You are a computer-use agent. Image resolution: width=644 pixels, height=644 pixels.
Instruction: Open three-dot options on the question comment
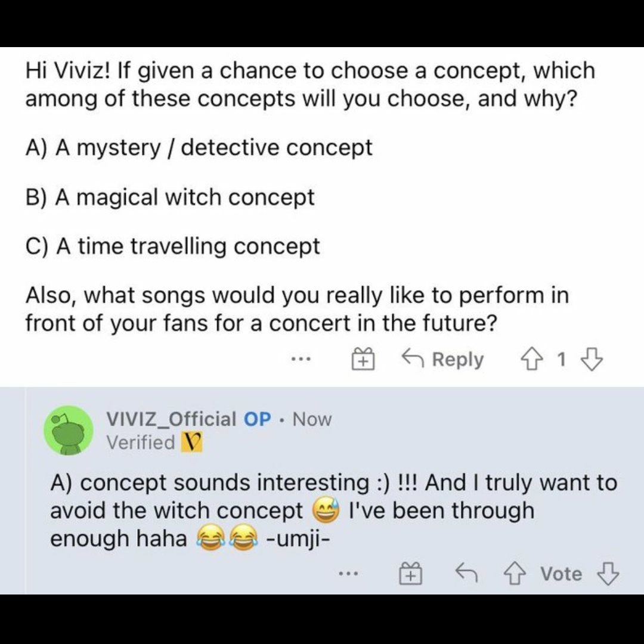301,360
